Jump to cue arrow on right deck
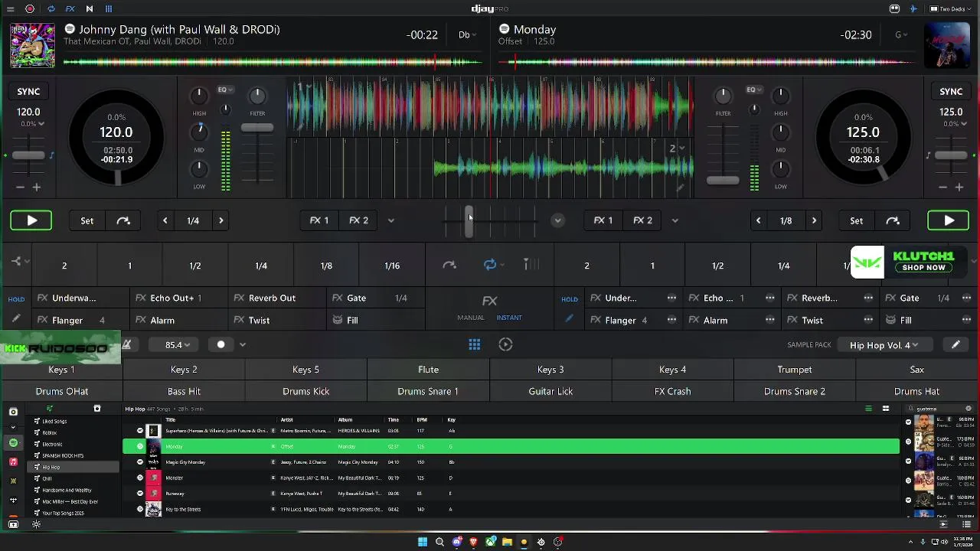980x551 pixels. [x=893, y=220]
